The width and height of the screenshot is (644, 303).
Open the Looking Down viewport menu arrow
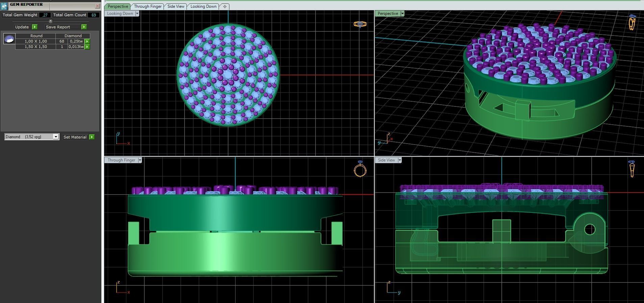tap(137, 14)
